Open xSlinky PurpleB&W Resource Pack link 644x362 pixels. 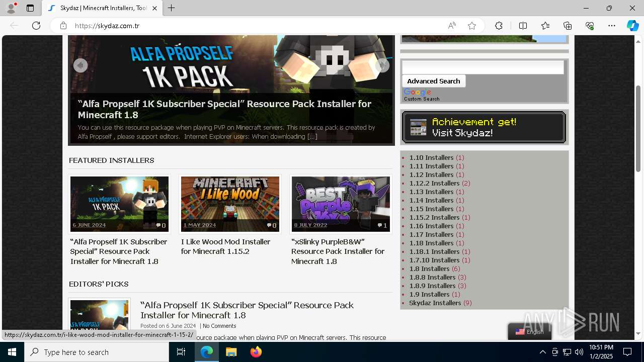pyautogui.click(x=338, y=251)
